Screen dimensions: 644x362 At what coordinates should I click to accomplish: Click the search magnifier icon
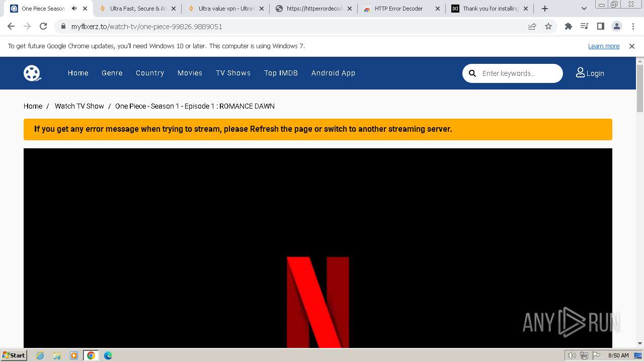click(472, 73)
